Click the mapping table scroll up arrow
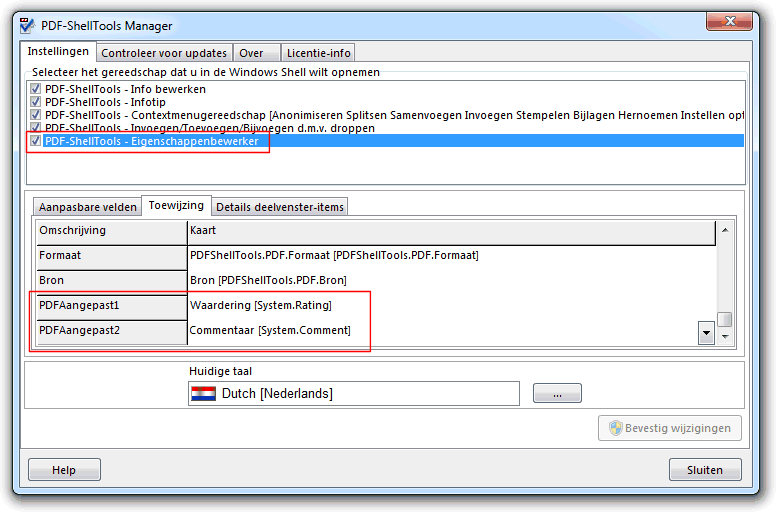Viewport: 776px width, 512px height. pyautogui.click(x=725, y=230)
